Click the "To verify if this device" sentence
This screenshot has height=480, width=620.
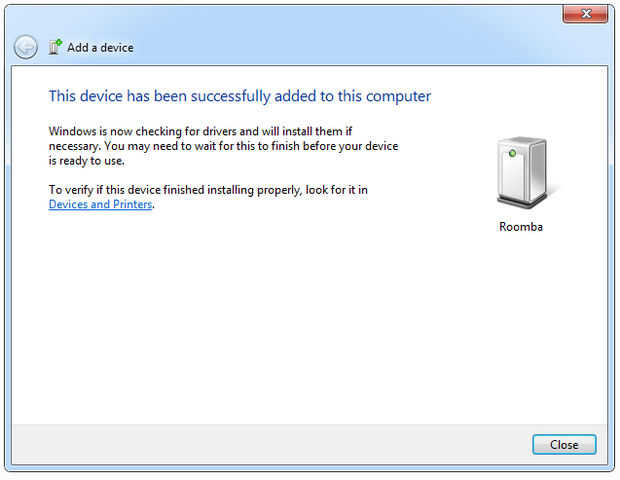click(x=208, y=190)
